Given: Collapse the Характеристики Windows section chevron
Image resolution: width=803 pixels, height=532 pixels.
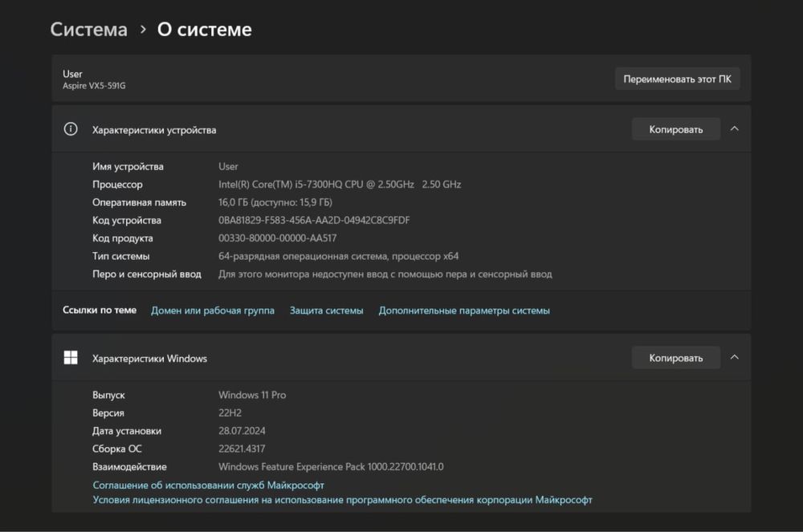Looking at the screenshot, I should click(734, 358).
